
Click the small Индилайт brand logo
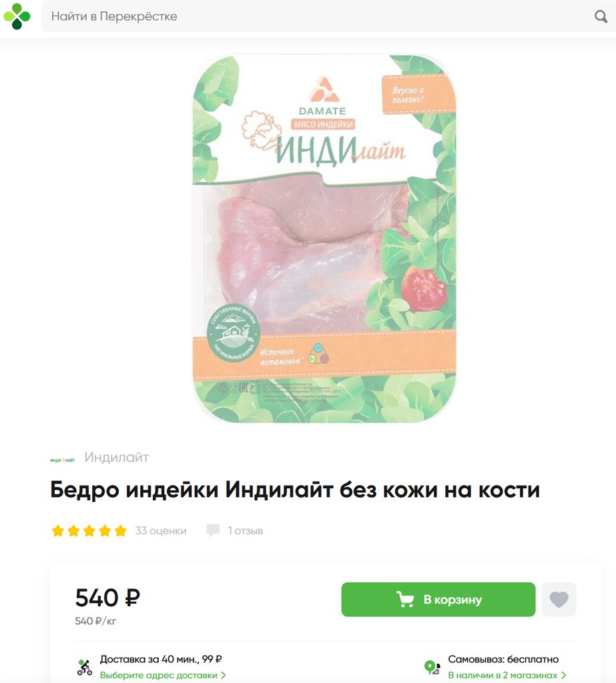[x=62, y=460]
